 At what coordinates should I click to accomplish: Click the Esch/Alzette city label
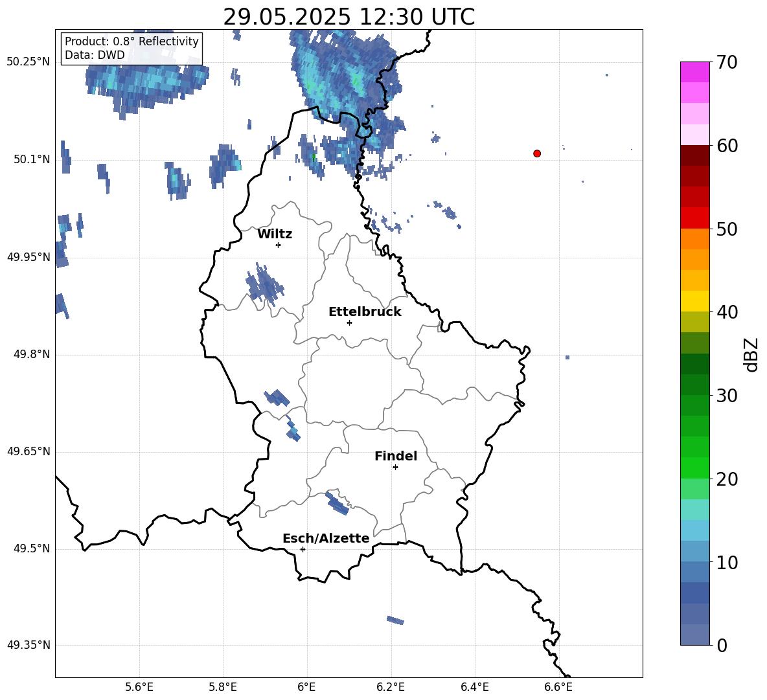(x=326, y=538)
